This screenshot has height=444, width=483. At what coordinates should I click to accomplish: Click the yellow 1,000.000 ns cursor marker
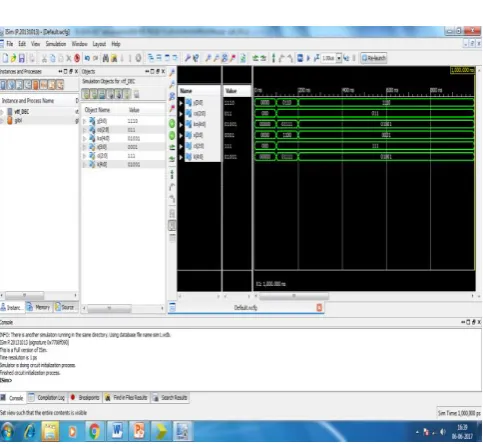click(462, 70)
